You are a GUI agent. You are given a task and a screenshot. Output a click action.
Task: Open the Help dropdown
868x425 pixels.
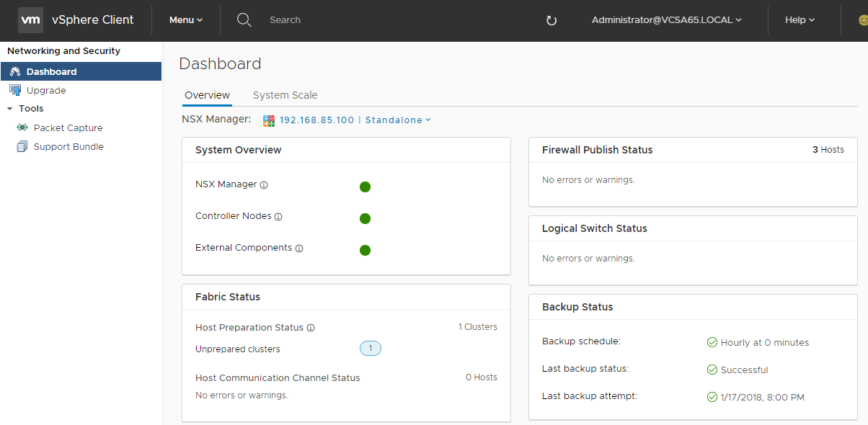800,20
